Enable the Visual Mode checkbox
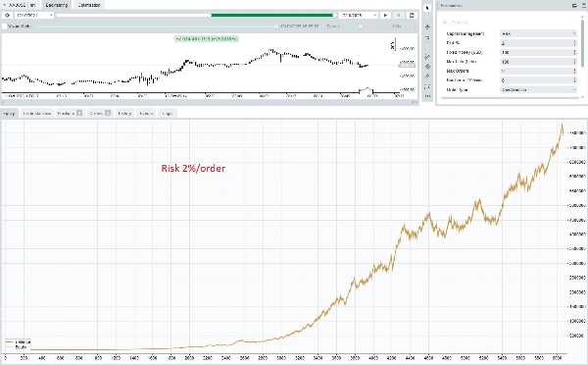Image resolution: width=588 pixels, height=365 pixels. click(5, 26)
